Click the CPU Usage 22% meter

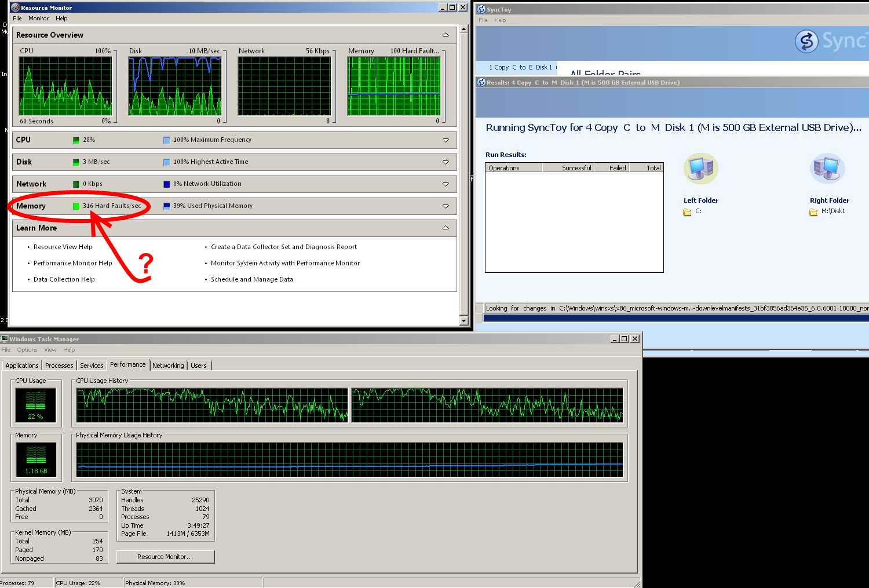(35, 405)
